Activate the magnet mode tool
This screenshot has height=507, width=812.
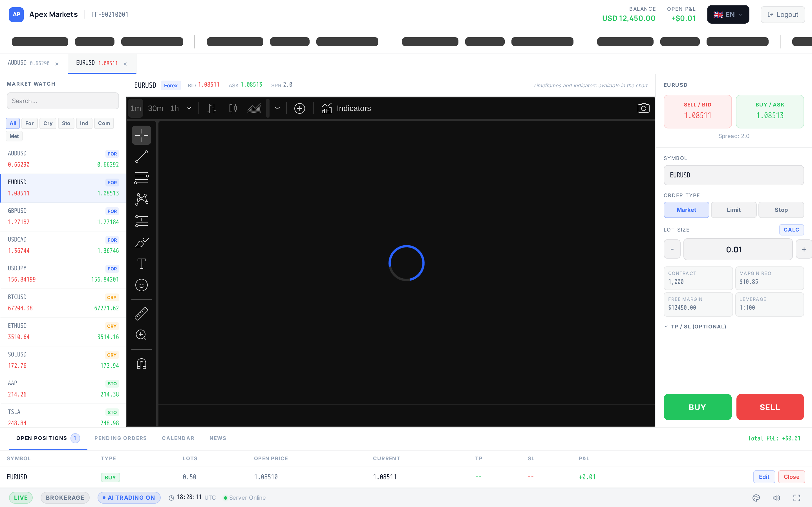click(141, 364)
